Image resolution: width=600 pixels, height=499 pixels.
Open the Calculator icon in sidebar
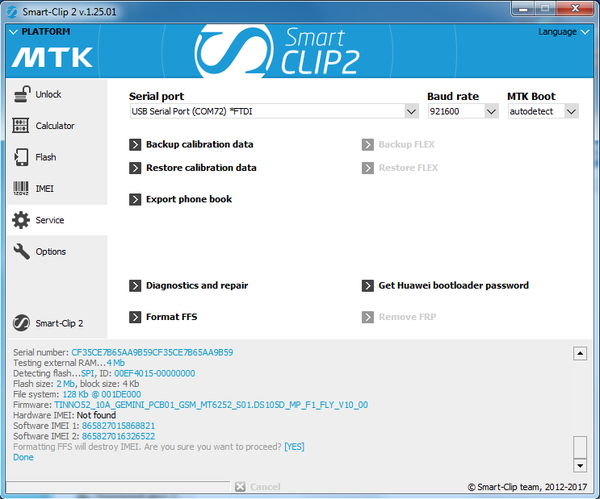pyautogui.click(x=20, y=126)
